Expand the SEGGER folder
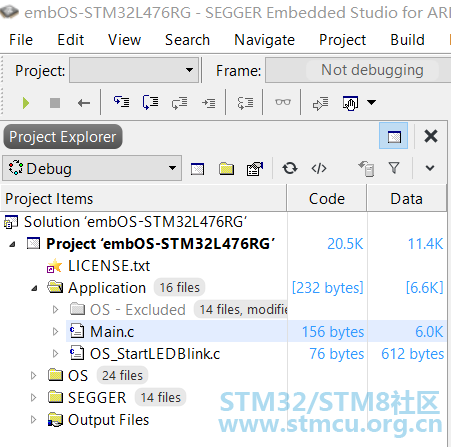 point(33,398)
